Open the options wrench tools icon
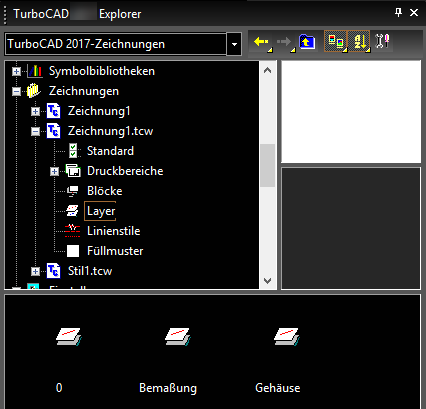 coord(382,41)
